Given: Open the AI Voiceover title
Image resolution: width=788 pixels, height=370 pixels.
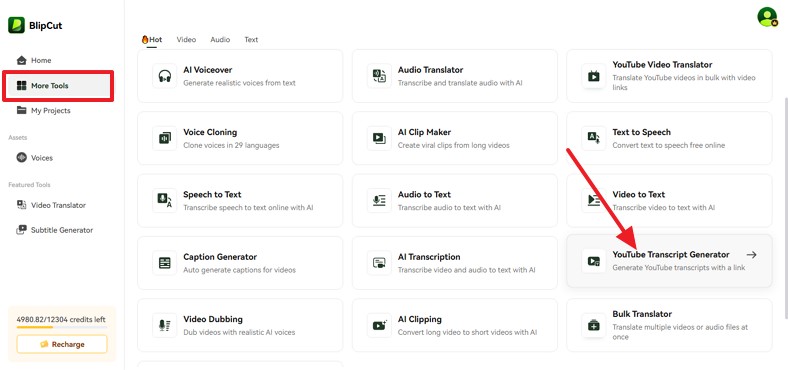Looking at the screenshot, I should 208,70.
